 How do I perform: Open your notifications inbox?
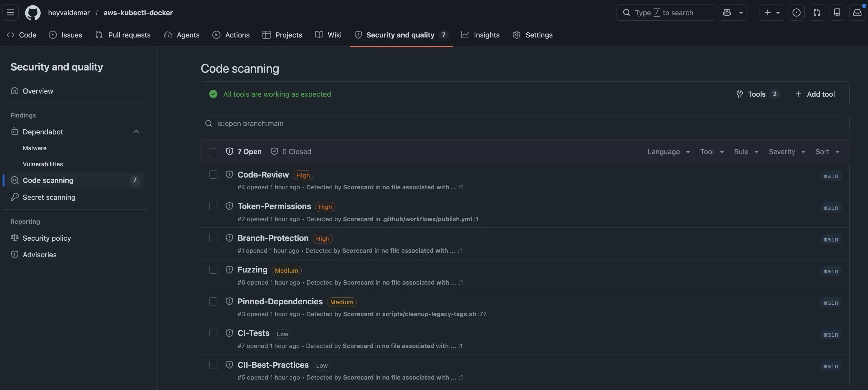(x=857, y=12)
